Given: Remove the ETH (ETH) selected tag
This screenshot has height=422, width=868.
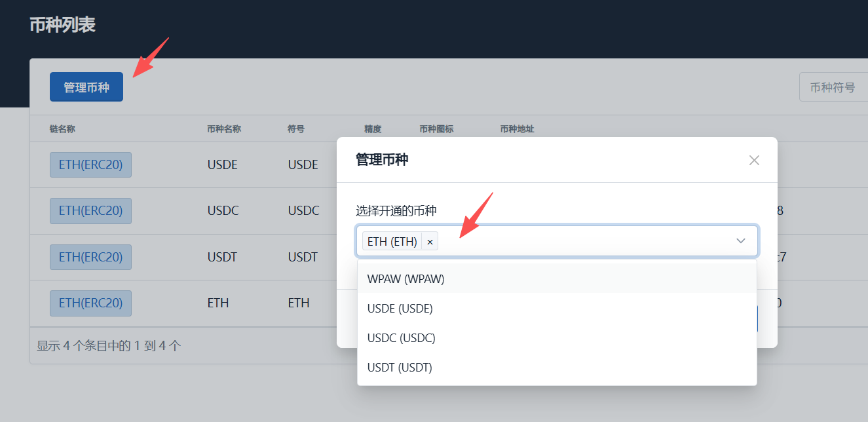Looking at the screenshot, I should click(430, 241).
